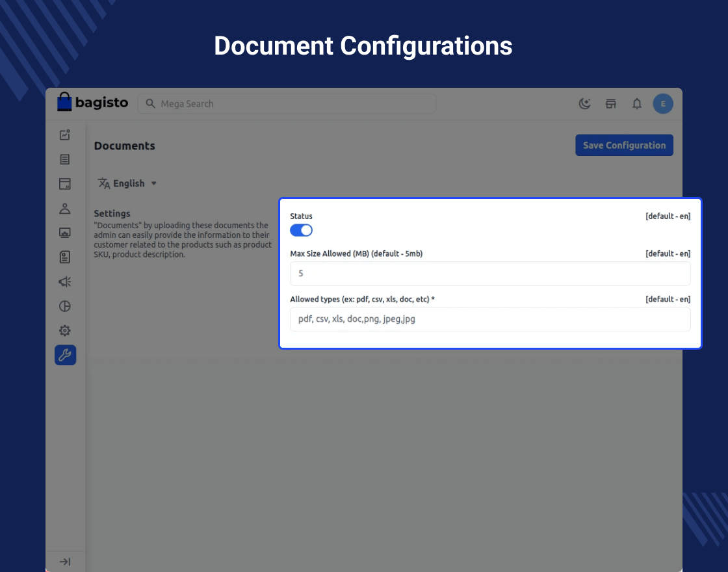Click the translate language icon
This screenshot has width=728, height=572.
coord(104,183)
